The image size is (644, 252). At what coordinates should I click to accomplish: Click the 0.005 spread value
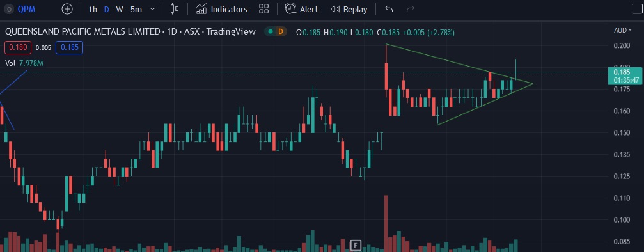43,48
